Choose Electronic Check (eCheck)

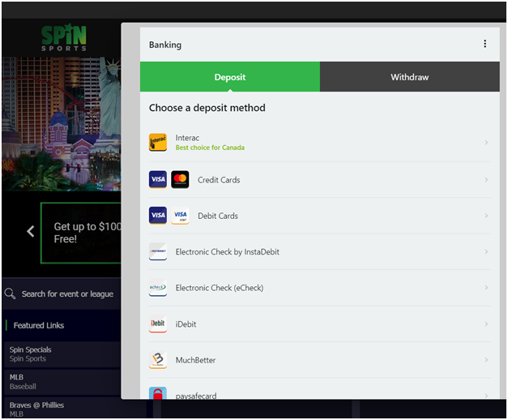[320, 288]
